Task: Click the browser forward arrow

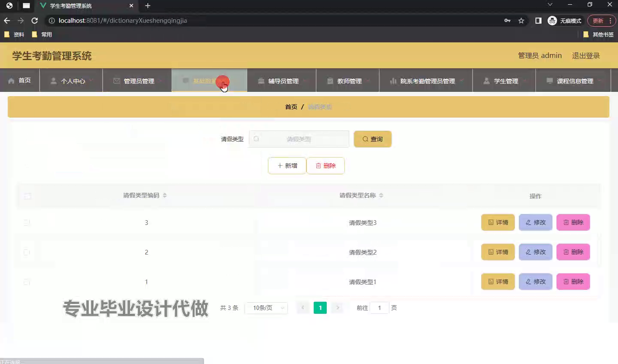Action: pos(21,21)
